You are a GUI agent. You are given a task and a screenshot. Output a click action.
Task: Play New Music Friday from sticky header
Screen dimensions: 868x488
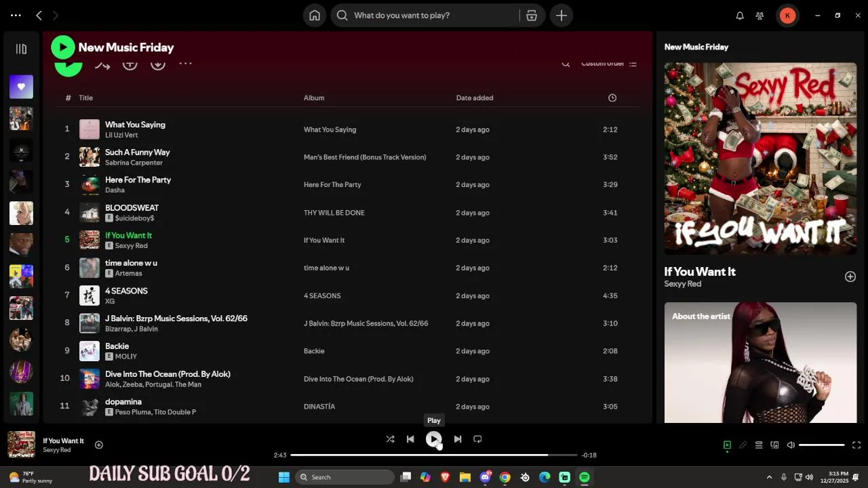point(63,47)
